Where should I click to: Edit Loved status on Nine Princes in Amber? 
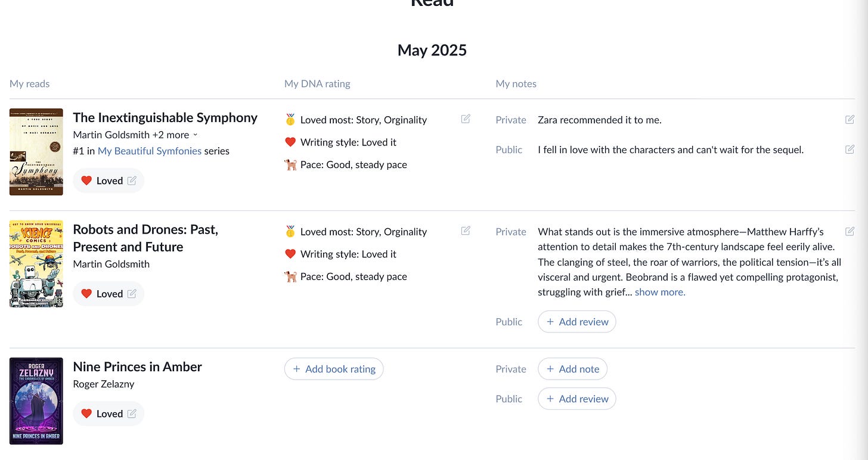(132, 414)
